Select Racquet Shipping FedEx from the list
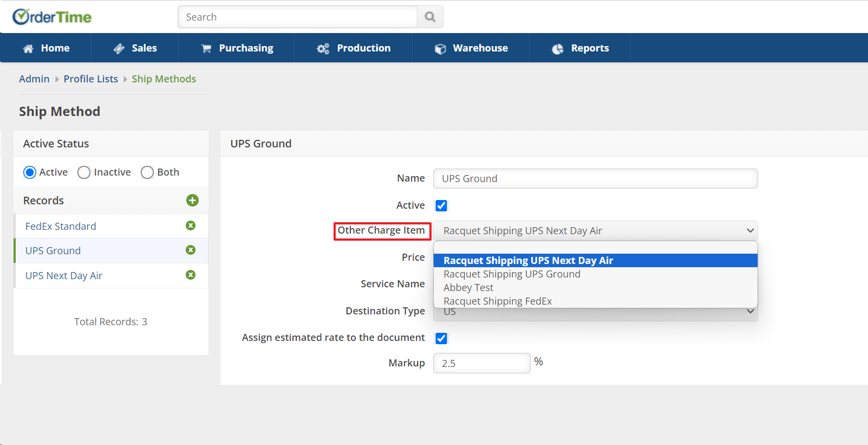Viewport: 868px width, 445px height. (x=498, y=301)
